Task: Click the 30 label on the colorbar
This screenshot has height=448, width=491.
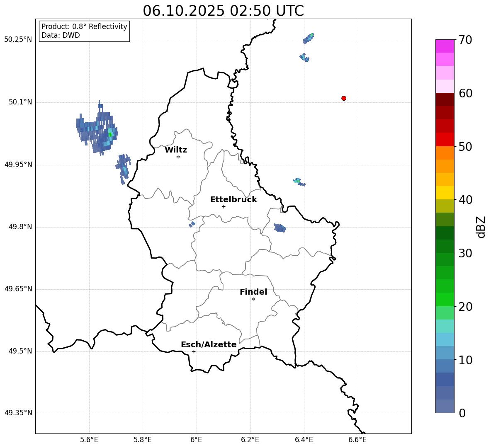Action: pos(465,253)
